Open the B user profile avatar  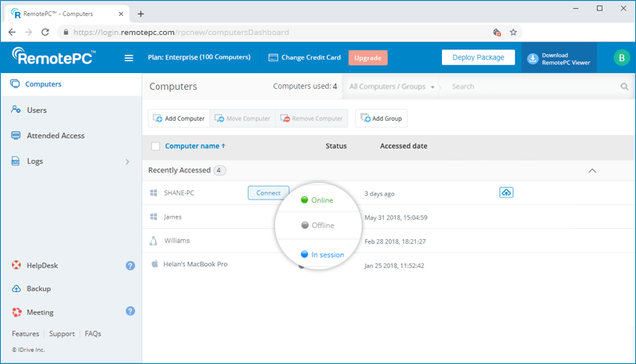pyautogui.click(x=622, y=58)
